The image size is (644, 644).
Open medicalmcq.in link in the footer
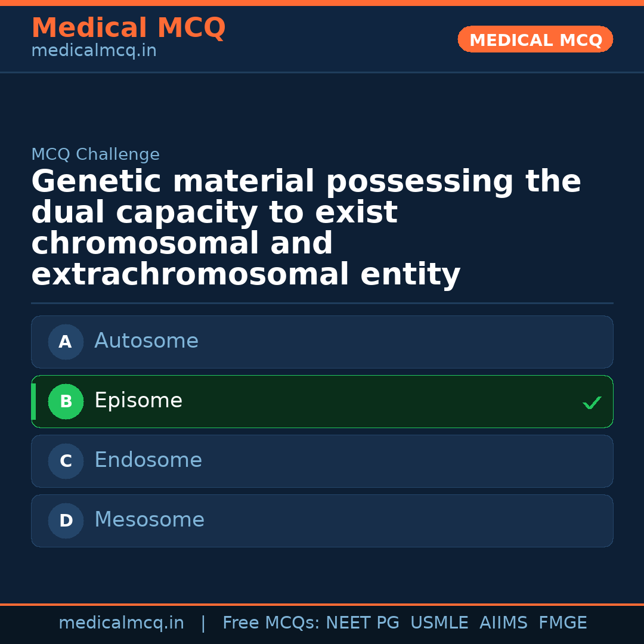pyautogui.click(x=121, y=623)
